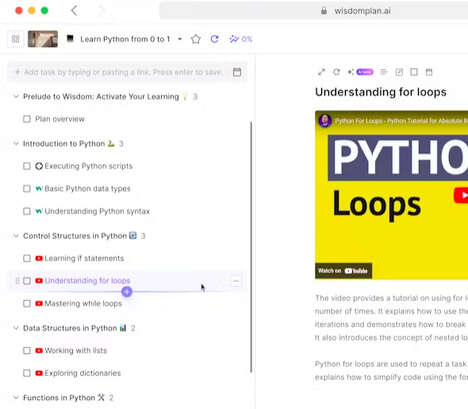This screenshot has width=468, height=409.
Task: Click the drag handle on Understanding for loops
Action: [17, 281]
